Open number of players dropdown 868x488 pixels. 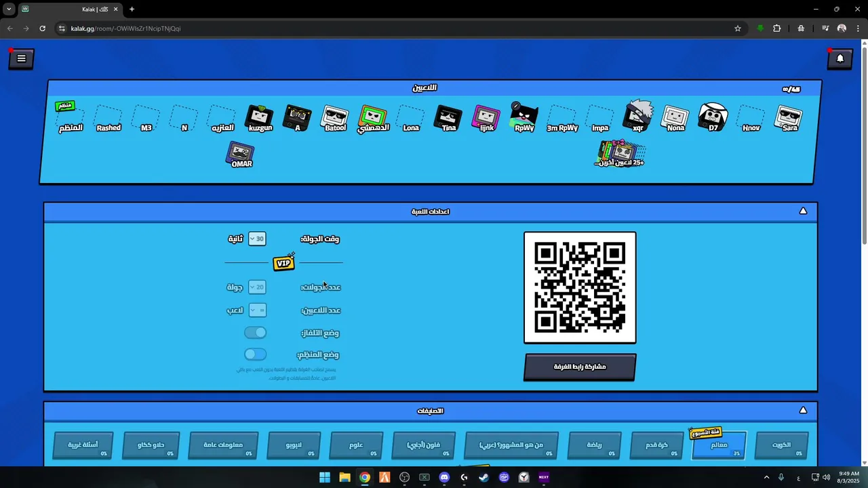257,310
